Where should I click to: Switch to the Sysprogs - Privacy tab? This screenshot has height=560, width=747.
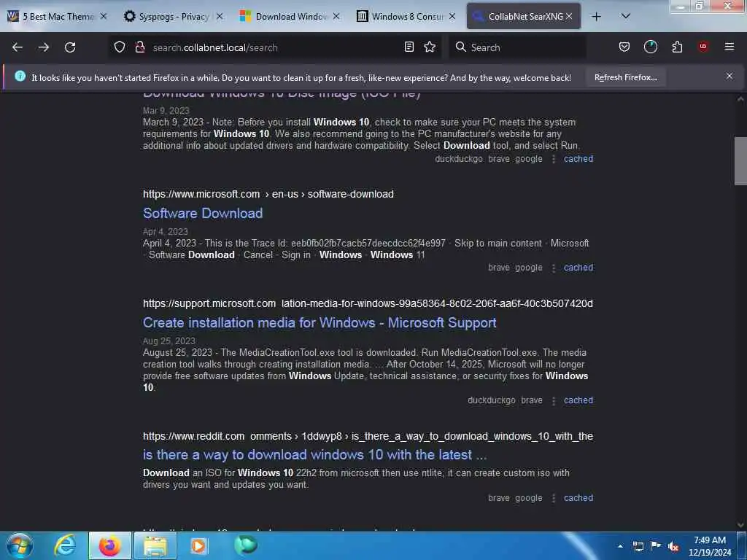click(x=173, y=17)
